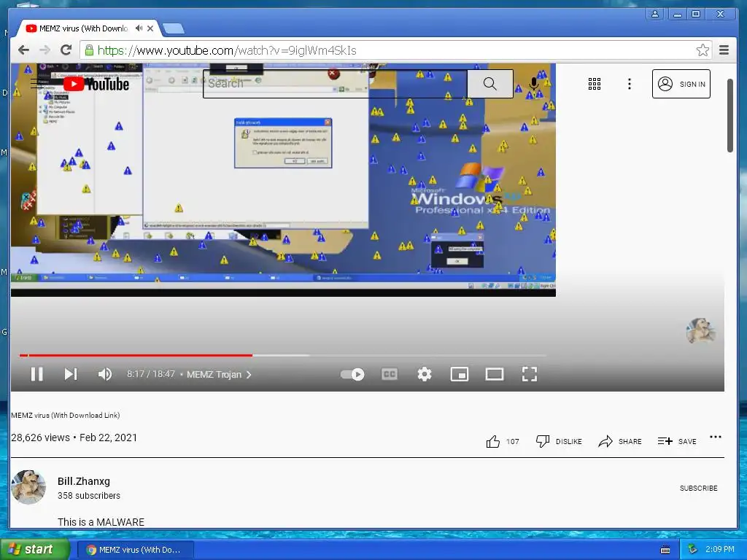This screenshot has width=747, height=560.
Task: Open more actions three-dot menu
Action: click(x=715, y=437)
